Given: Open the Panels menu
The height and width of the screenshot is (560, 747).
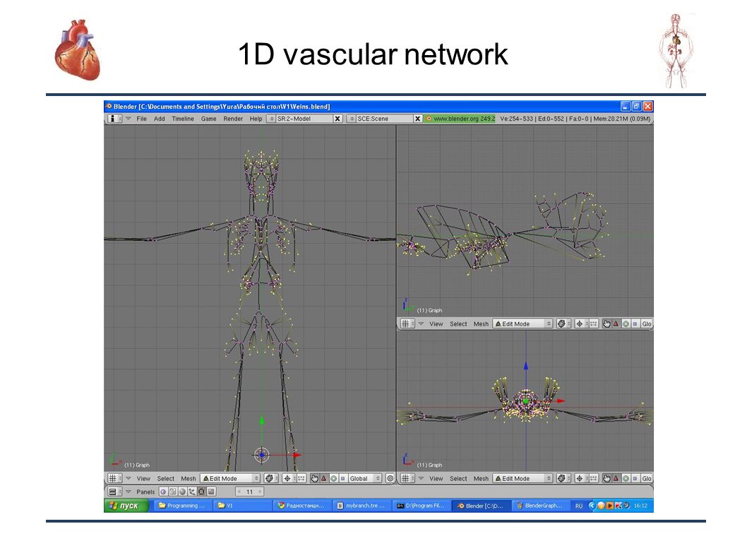Looking at the screenshot, I should point(145,492).
